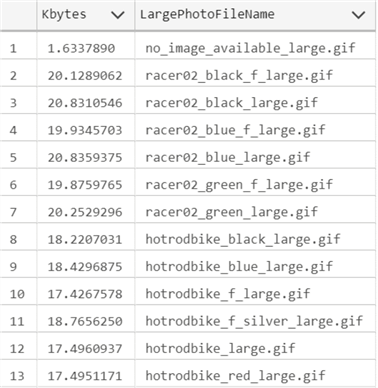Select the Kbytes value 17.4960937
This screenshot has width=378, height=388.
pyautogui.click(x=85, y=349)
